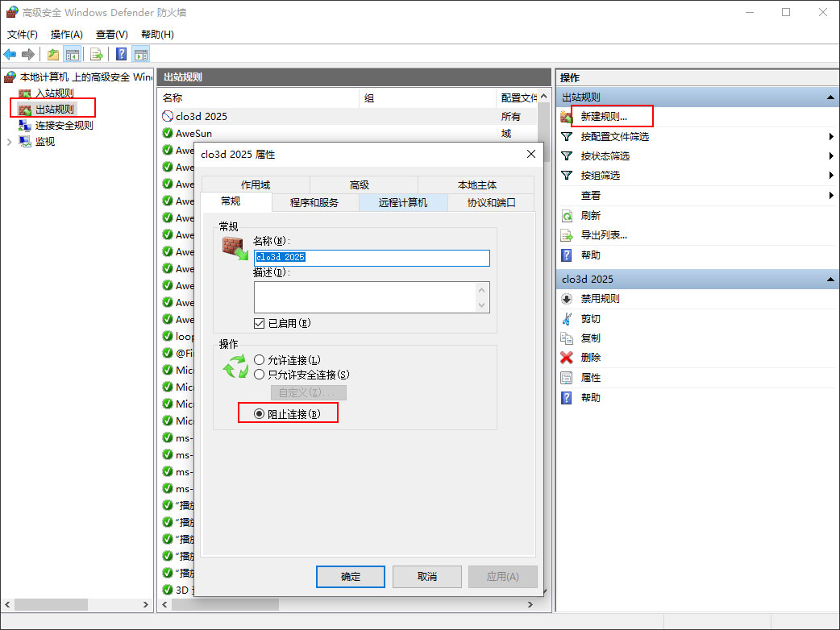Click the Export List icon in actions pane
The image size is (840, 630).
coord(567,235)
